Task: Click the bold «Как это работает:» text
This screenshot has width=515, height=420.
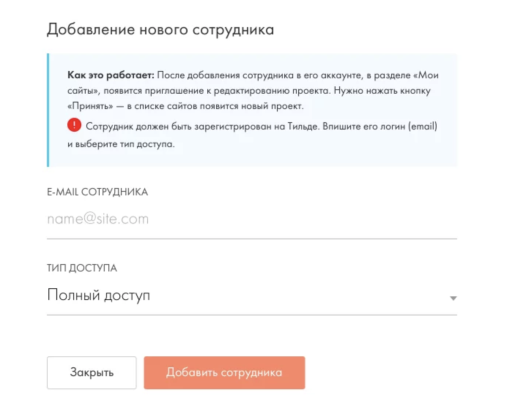Action: pyautogui.click(x=111, y=75)
